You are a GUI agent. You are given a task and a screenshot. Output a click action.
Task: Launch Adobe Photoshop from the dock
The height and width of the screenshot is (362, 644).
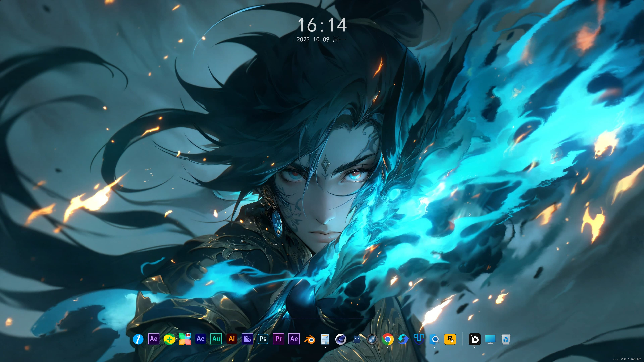[263, 339]
